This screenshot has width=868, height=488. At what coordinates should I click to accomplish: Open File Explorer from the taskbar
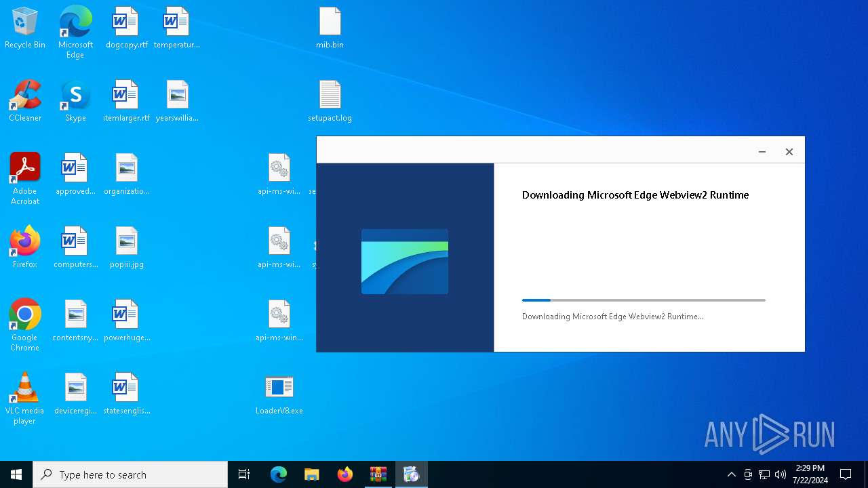click(312, 474)
